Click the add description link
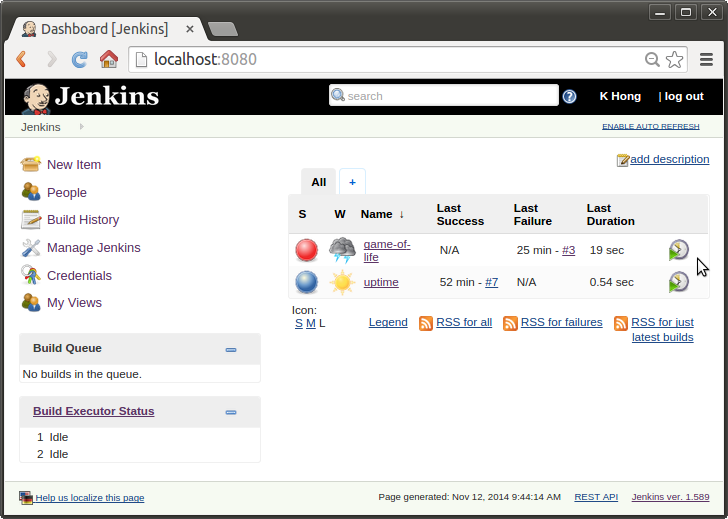This screenshot has height=519, width=728. (670, 159)
